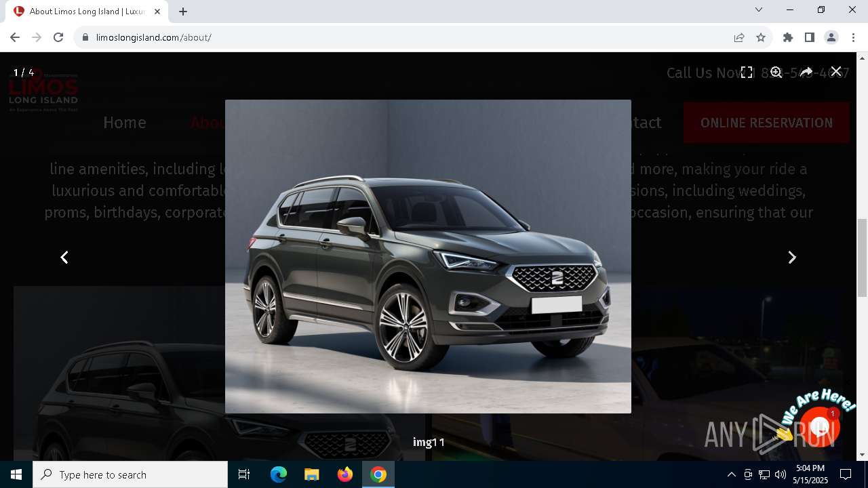Open a new browser tab
The image size is (868, 488).
pos(183,11)
